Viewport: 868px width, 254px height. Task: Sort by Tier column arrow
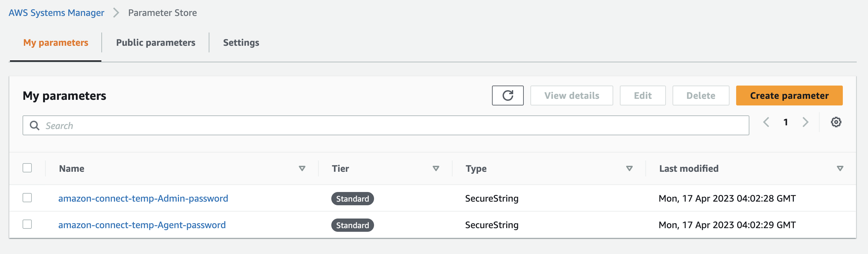point(436,168)
